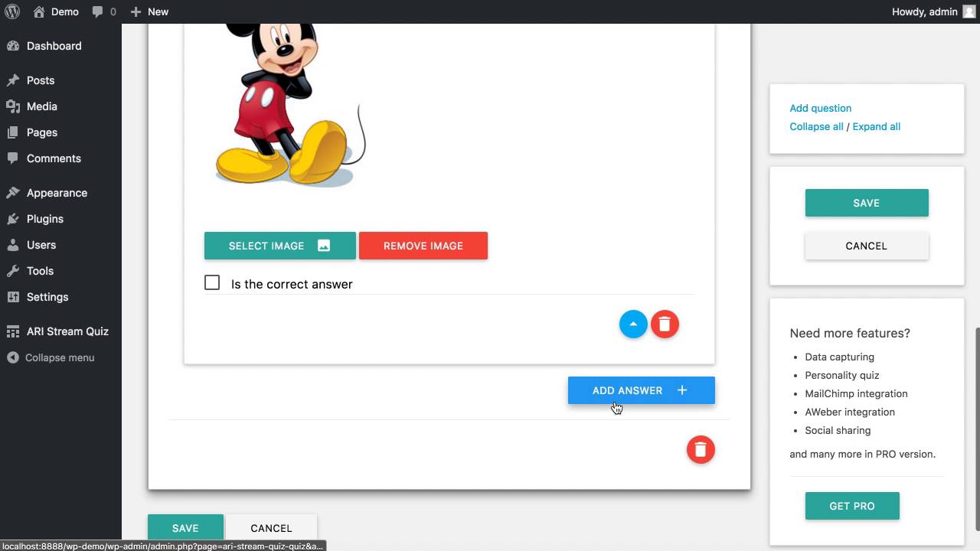This screenshot has width=980, height=551.
Task: Click the Comments sidebar icon
Action: (x=13, y=158)
